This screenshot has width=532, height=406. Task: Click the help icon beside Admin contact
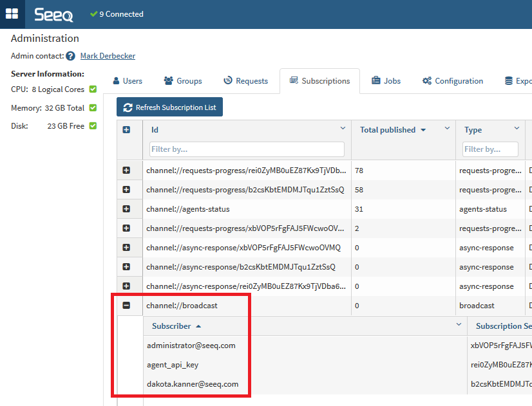70,56
